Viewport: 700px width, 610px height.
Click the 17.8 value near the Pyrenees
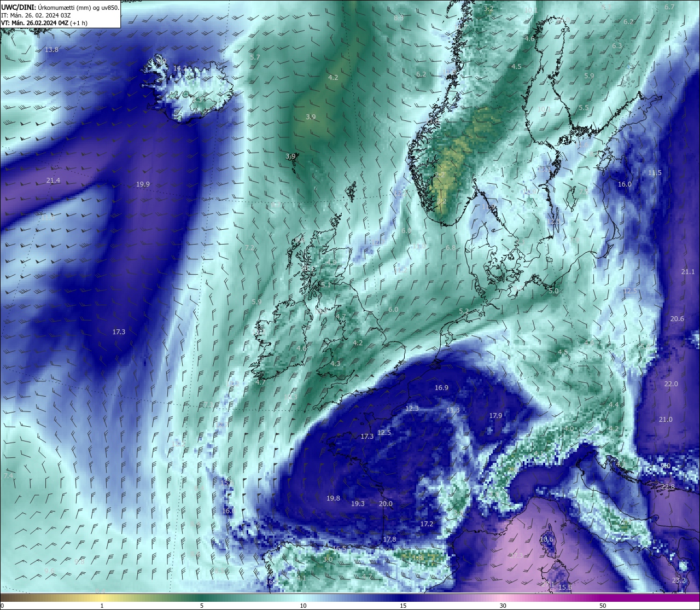(389, 539)
